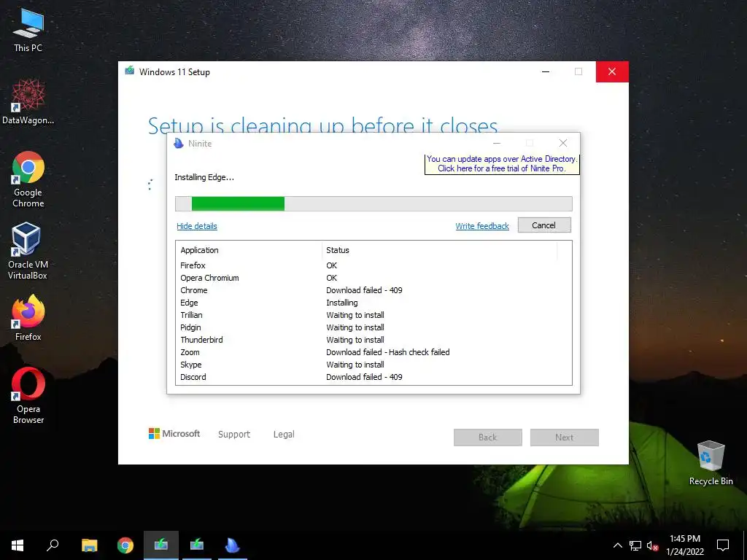
Task: Open Chrome from the taskbar
Action: coord(125,545)
